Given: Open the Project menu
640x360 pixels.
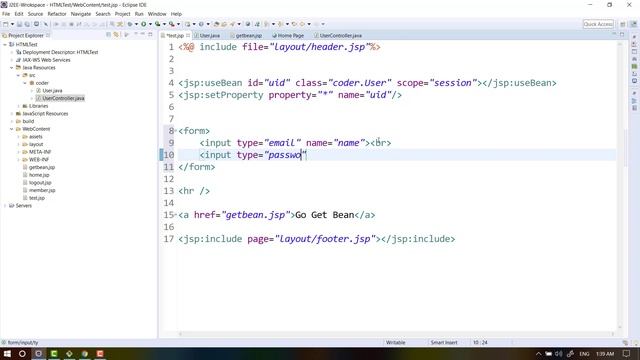Looking at the screenshot, I should pos(122,14).
